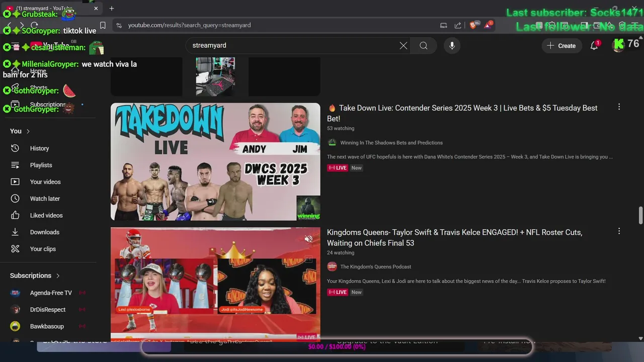Click the '53 watching' text
This screenshot has height=362, width=644.
(x=341, y=129)
